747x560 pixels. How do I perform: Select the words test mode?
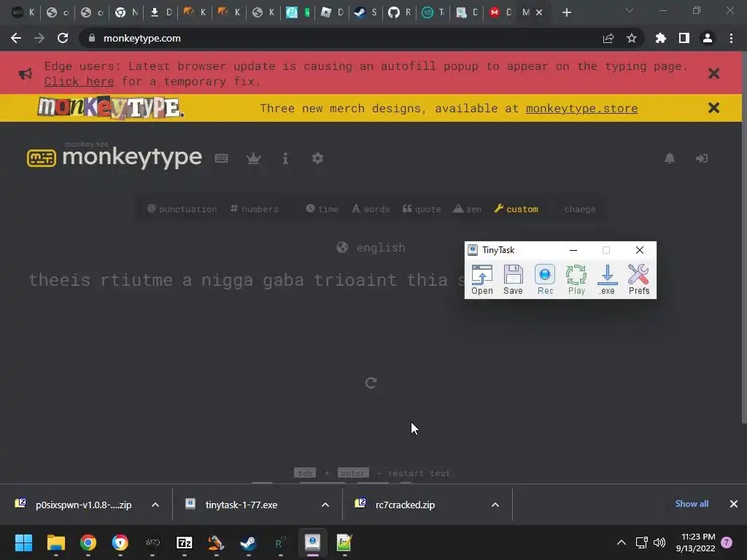pyautogui.click(x=371, y=209)
